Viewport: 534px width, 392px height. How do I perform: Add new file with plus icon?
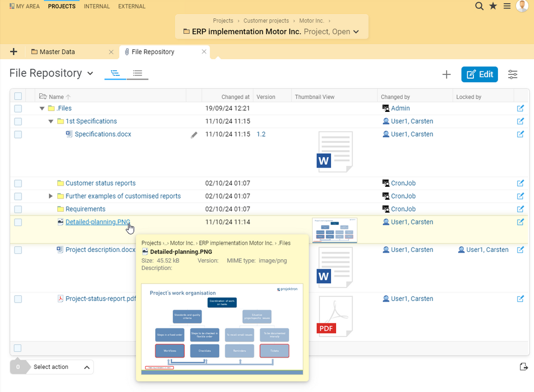pyautogui.click(x=446, y=74)
